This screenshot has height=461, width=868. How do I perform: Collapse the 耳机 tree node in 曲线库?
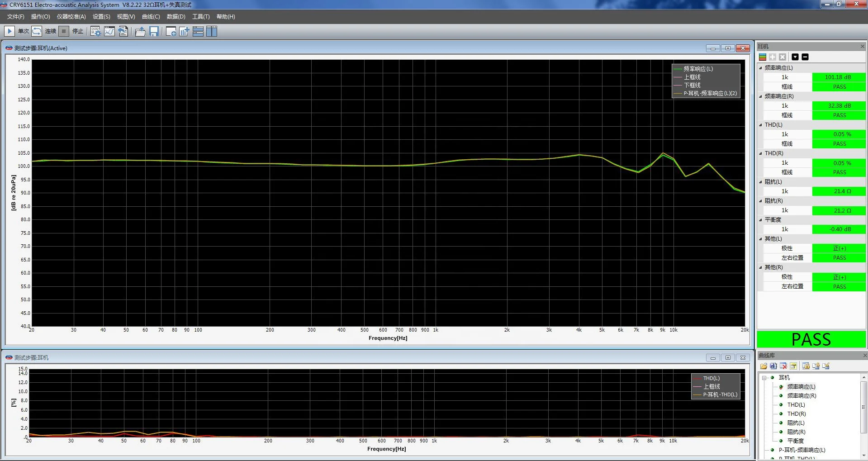(764, 378)
